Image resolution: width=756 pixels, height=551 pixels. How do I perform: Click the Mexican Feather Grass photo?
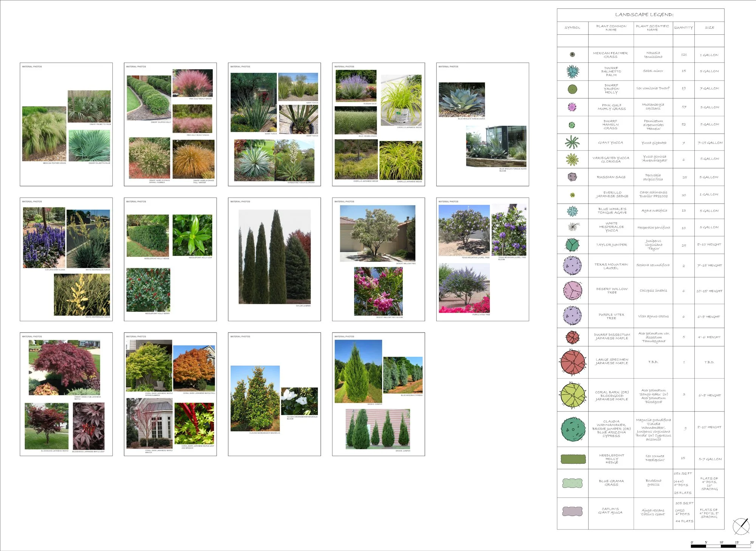[44, 134]
